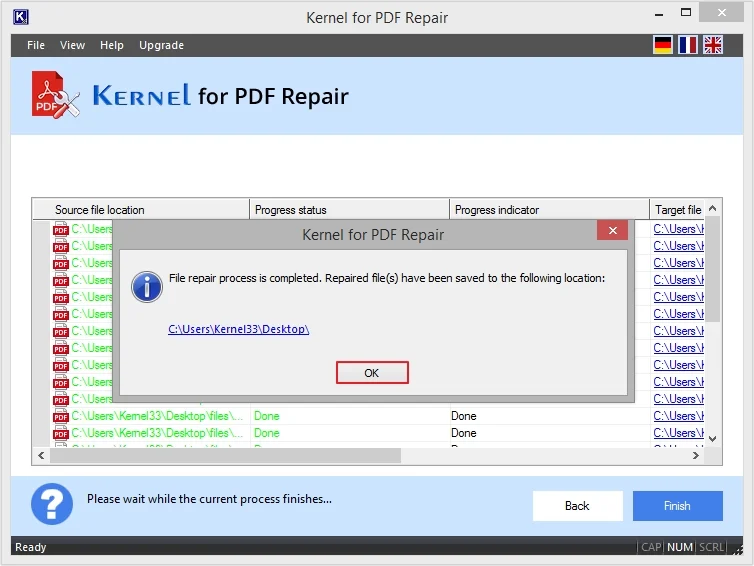Click the horizontal scrollbar left arrow

pyautogui.click(x=41, y=455)
